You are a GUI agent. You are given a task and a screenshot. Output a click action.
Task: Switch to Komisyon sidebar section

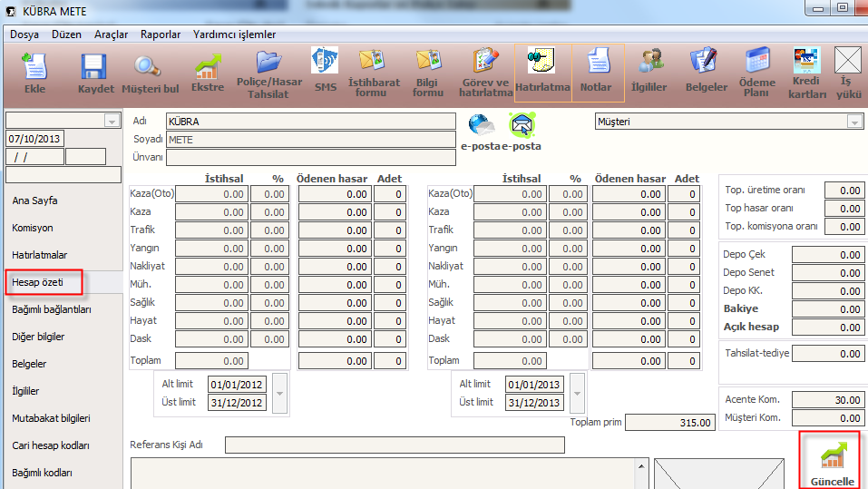[x=33, y=229]
